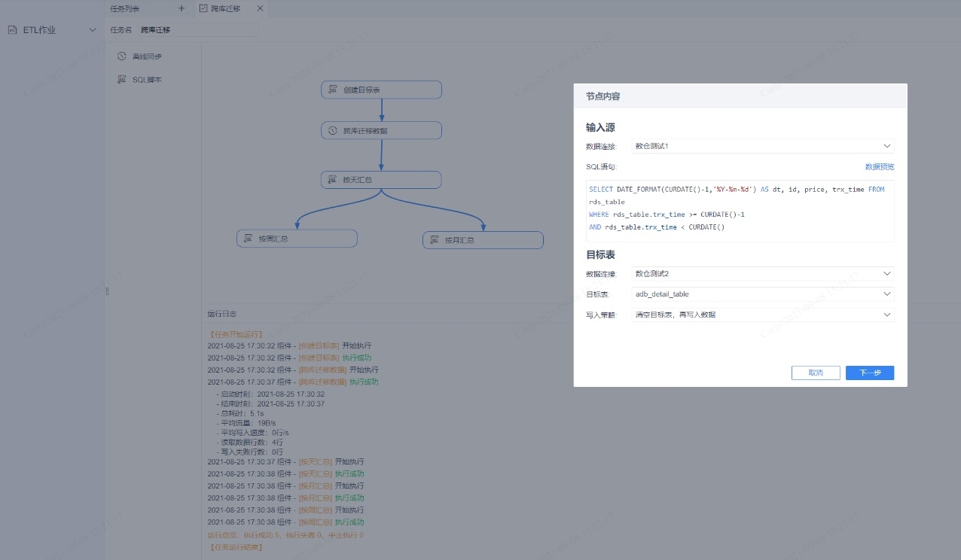Click the 跨库迁移数据 node sync icon
This screenshot has width=961, height=560.
(x=332, y=130)
